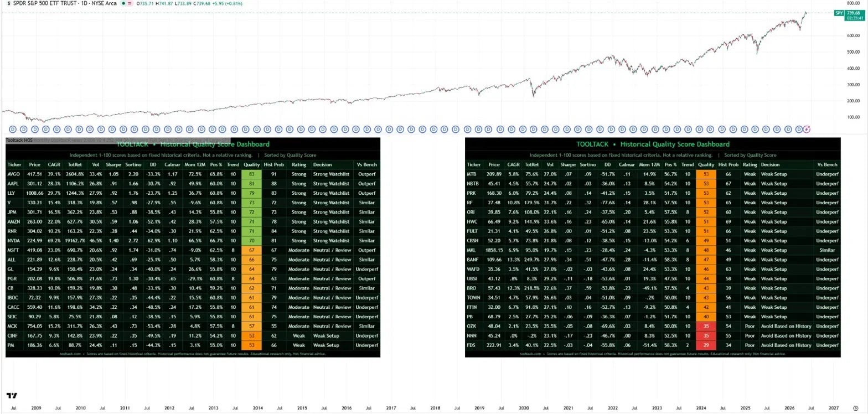Click the 400.00 price scale label

[852, 68]
